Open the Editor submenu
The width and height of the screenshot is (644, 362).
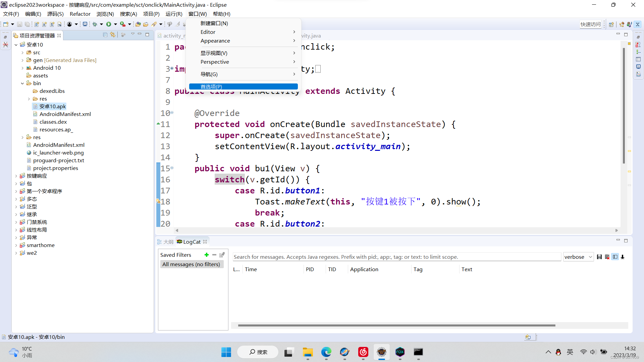coord(243,32)
